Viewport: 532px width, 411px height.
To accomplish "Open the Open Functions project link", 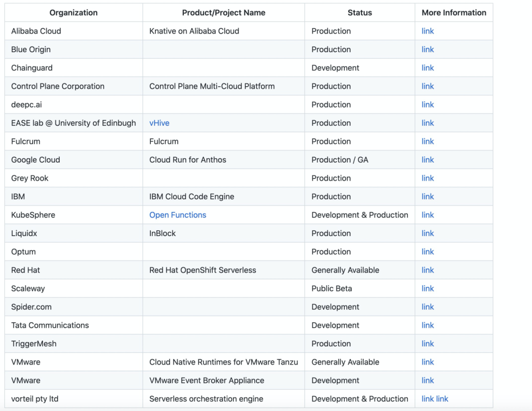I will [177, 215].
